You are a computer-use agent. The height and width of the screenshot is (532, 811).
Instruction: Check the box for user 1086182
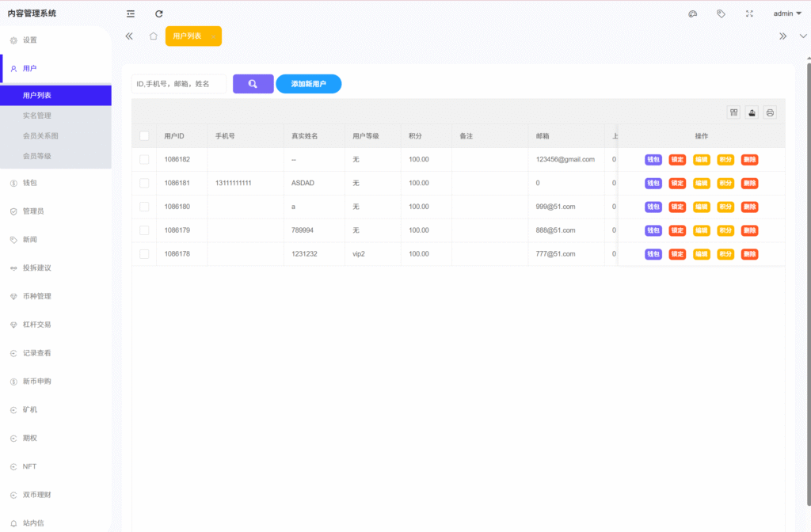(144, 159)
